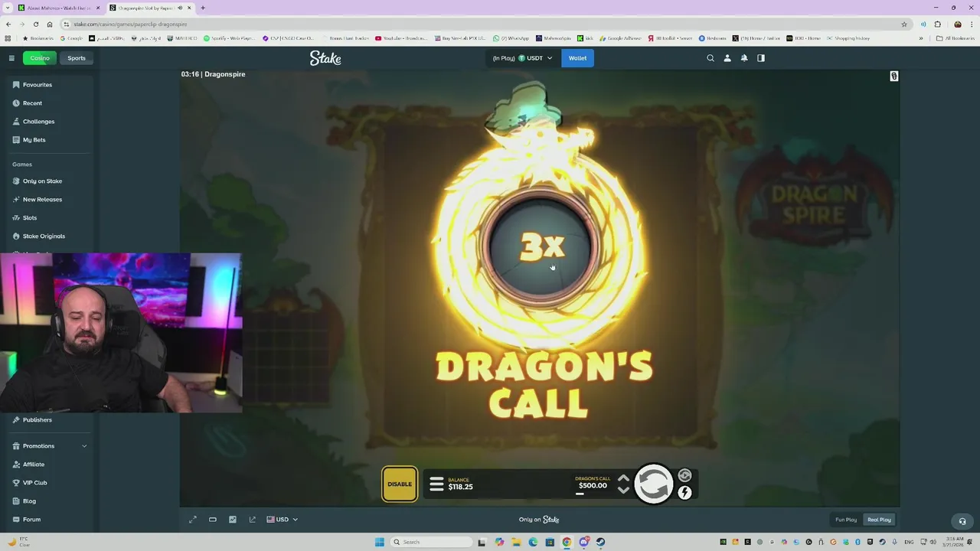The width and height of the screenshot is (980, 551).
Task: Open the Stake search icon
Action: 710,58
